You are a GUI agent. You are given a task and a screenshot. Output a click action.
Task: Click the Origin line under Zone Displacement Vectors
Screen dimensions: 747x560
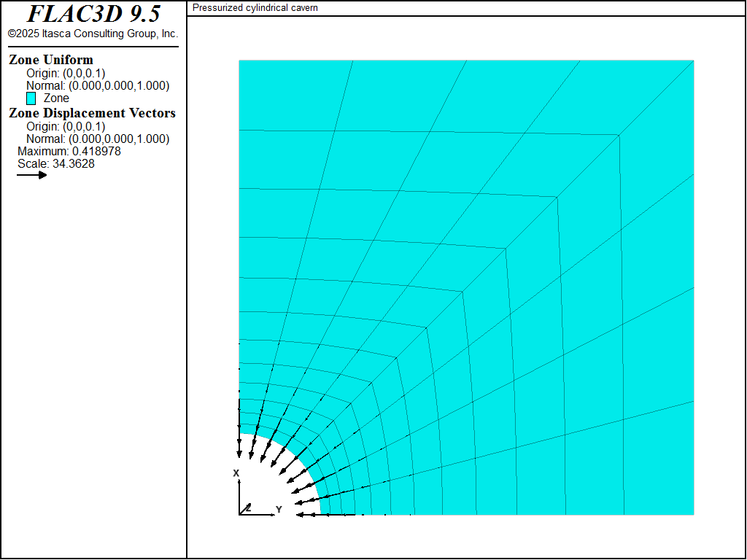66,127
